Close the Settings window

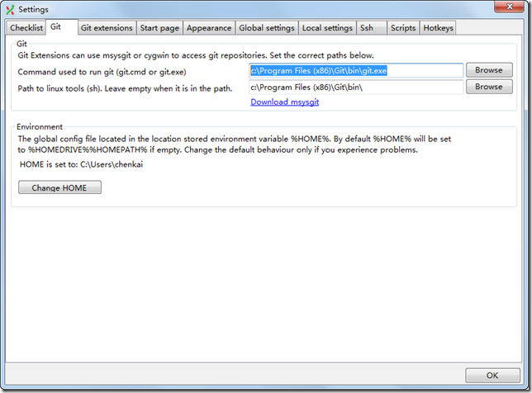point(509,7)
